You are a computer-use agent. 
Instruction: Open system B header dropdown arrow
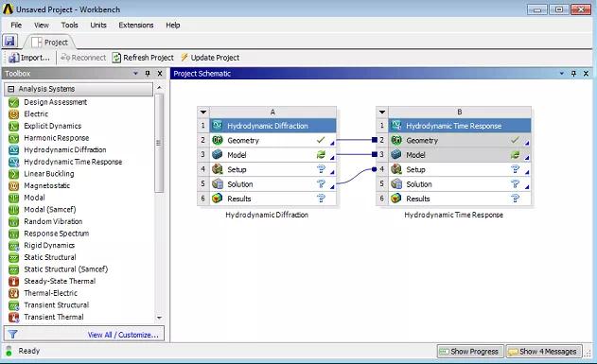point(382,113)
